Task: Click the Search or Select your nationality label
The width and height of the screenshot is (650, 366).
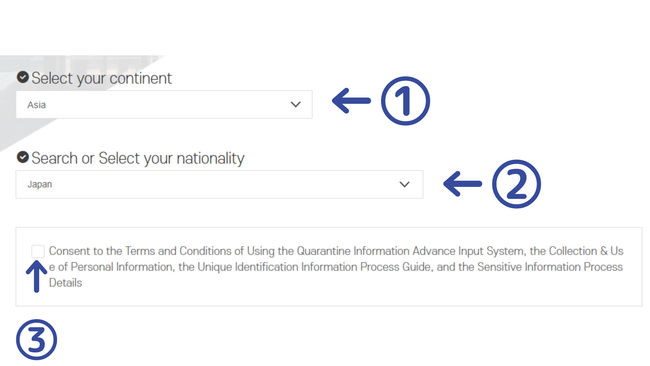Action: [138, 158]
